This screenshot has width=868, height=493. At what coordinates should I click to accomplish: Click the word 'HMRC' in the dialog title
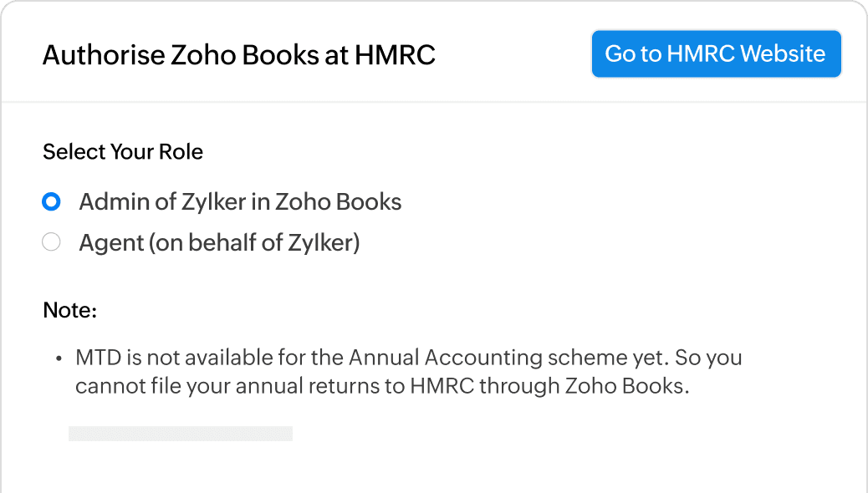tap(395, 56)
